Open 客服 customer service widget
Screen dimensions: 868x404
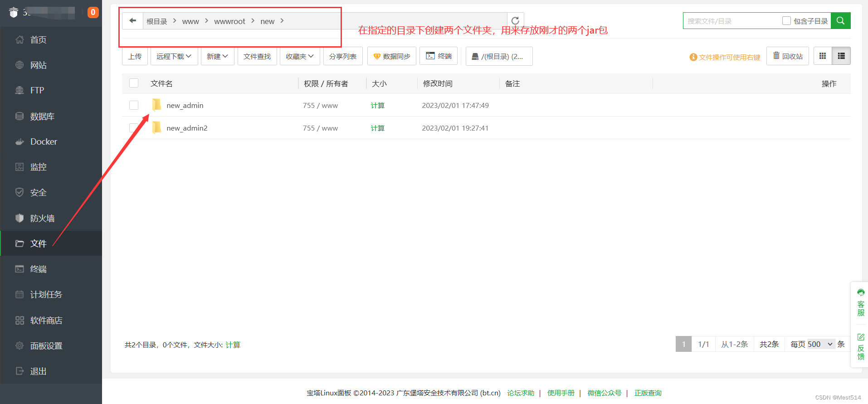tap(860, 302)
